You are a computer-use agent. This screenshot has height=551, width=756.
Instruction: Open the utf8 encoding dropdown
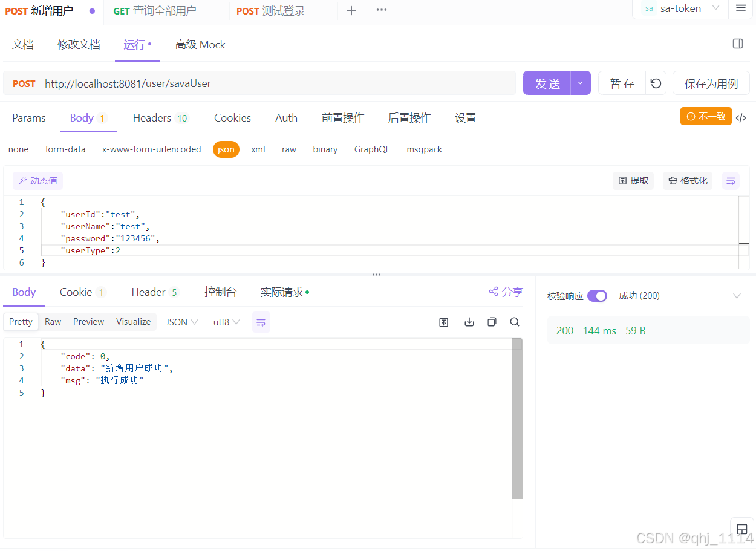point(226,322)
